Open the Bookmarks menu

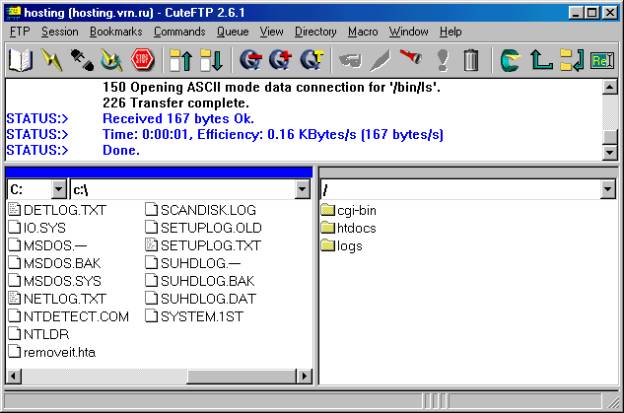[x=116, y=31]
